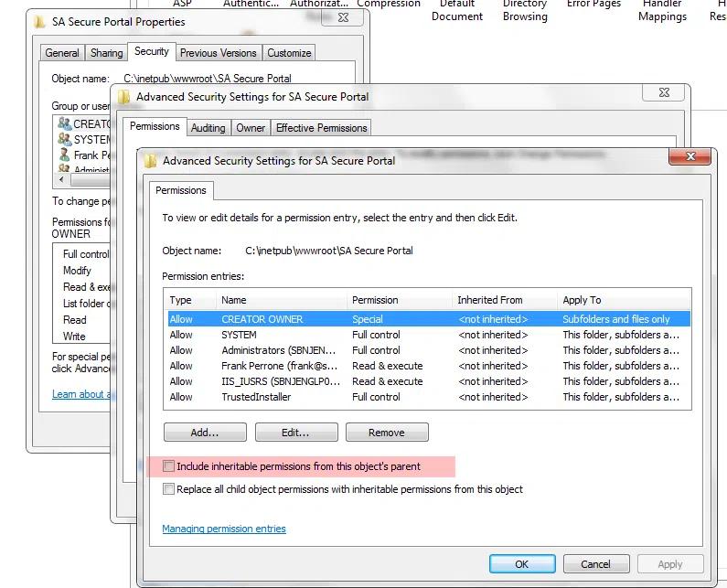
Task: Select SYSTEM group icon in Properties user list
Action: click(x=64, y=139)
